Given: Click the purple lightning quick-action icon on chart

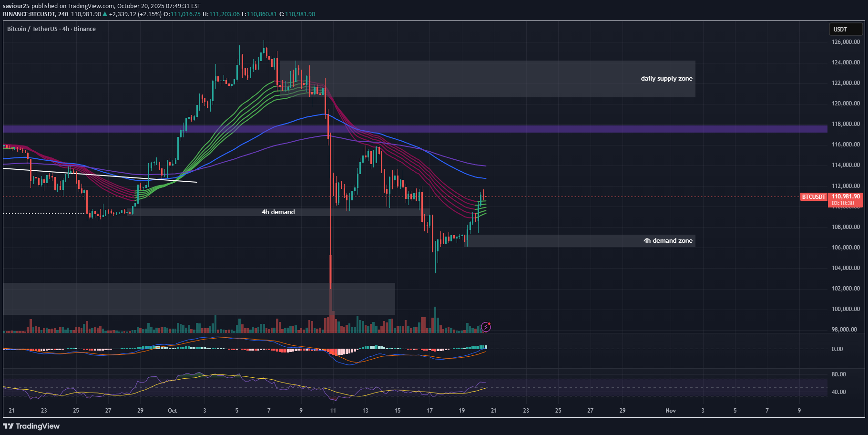Looking at the screenshot, I should click(486, 326).
